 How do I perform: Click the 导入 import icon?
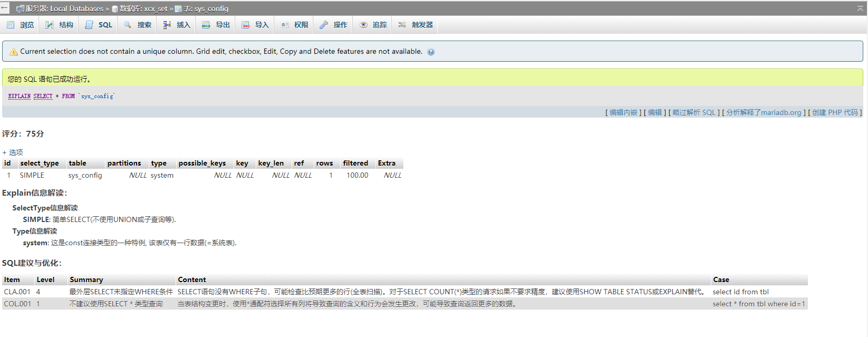[x=245, y=25]
